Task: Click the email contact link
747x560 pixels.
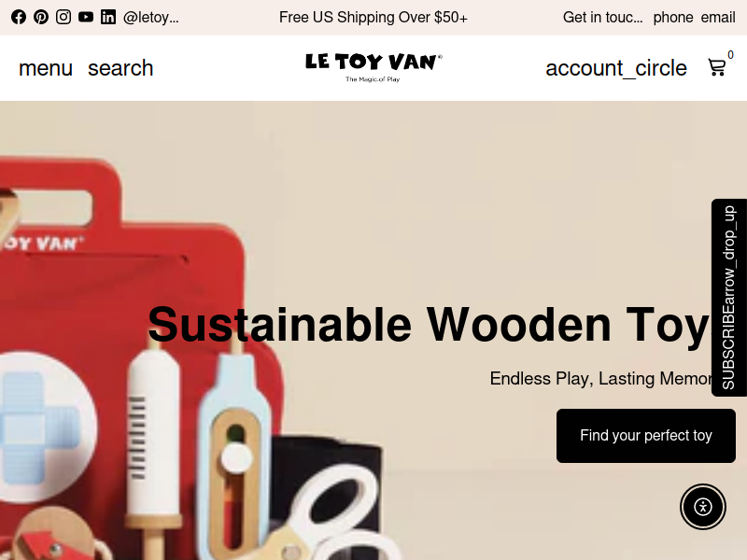Action: click(718, 17)
